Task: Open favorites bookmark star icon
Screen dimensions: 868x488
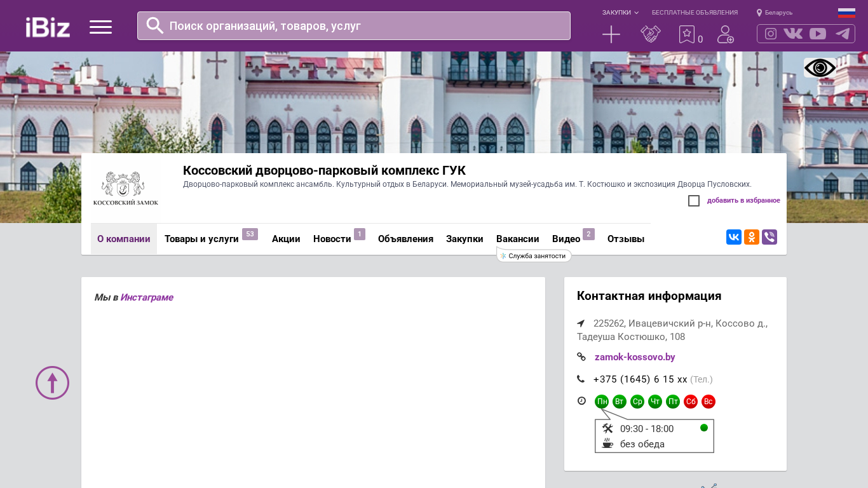Action: pos(686,34)
